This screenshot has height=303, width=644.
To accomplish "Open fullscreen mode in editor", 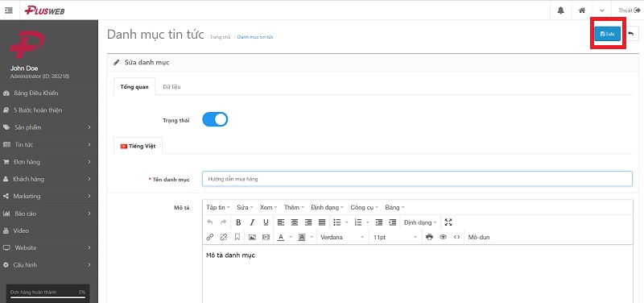I will point(448,222).
